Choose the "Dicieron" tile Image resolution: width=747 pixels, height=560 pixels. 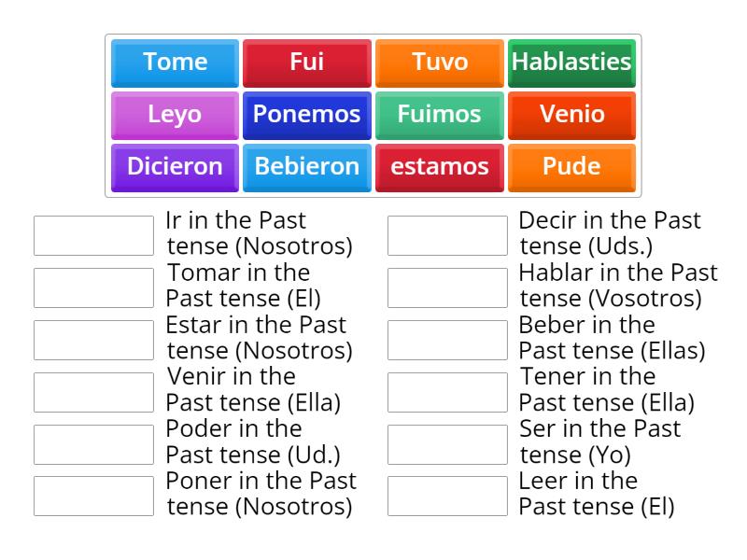pos(174,166)
